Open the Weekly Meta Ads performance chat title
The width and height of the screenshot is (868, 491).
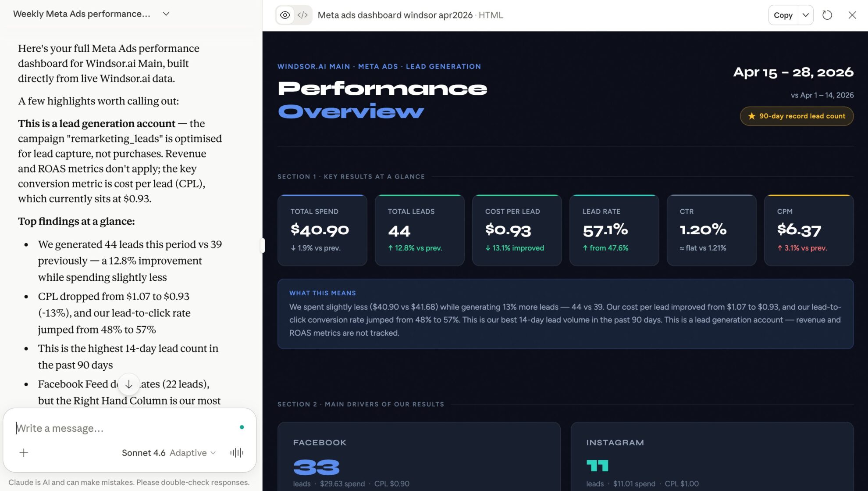pos(82,14)
